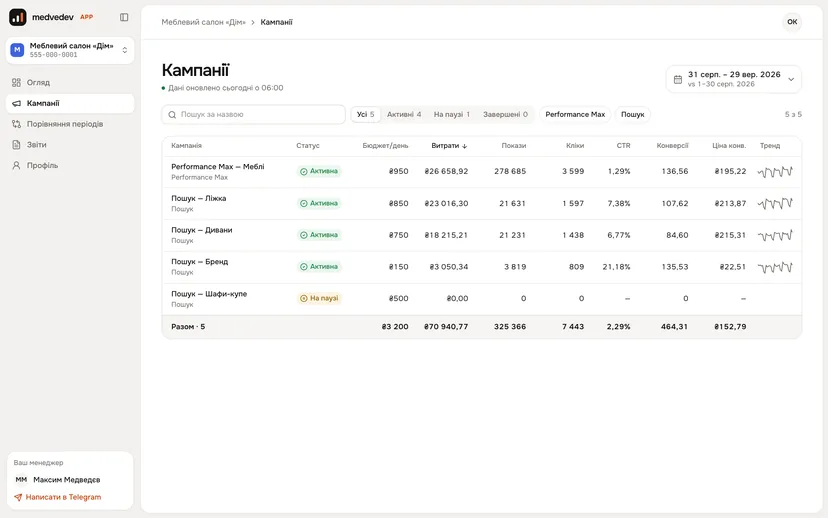
Task: Click the blue M account avatar
Action: coord(17,50)
